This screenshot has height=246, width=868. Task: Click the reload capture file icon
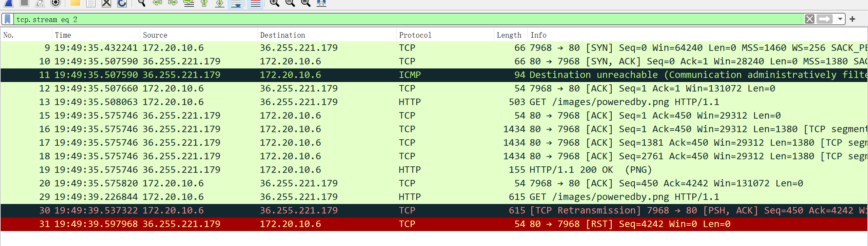pyautogui.click(x=122, y=3)
